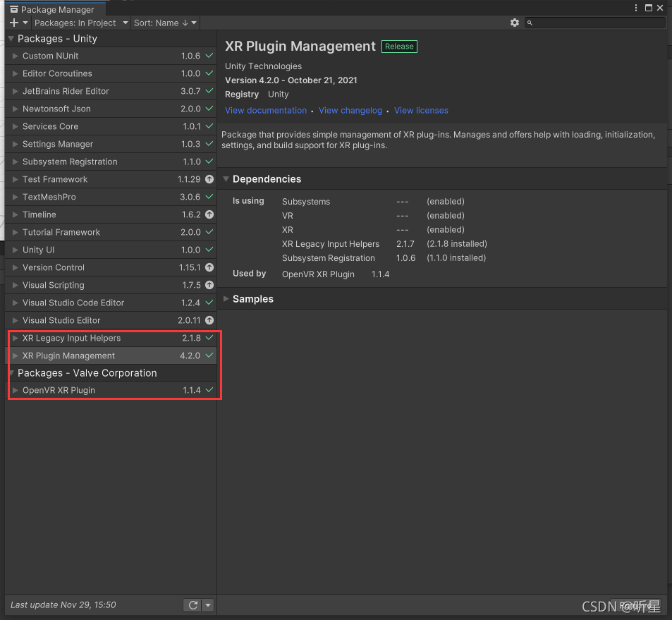
Task: Click Subsystem Registration dependency entry
Action: click(329, 258)
